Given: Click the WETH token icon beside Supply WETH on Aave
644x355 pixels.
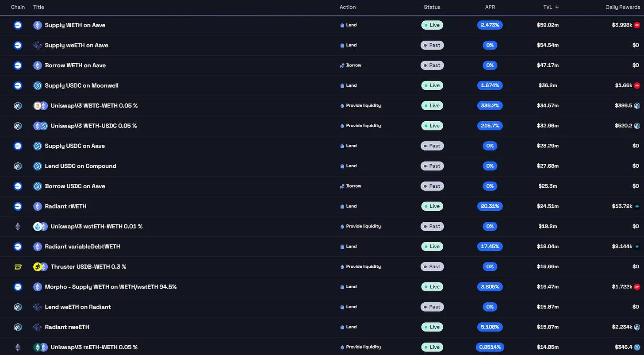Looking at the screenshot, I should tap(38, 25).
